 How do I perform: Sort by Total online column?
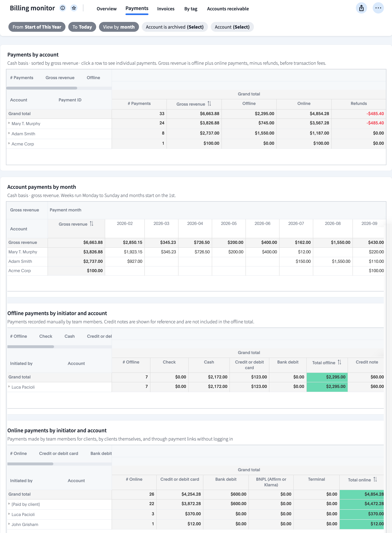click(x=375, y=479)
